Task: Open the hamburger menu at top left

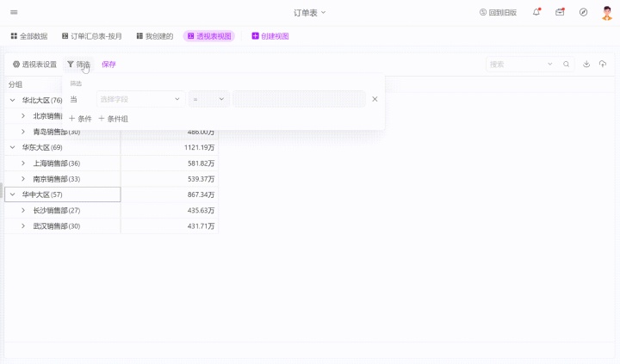Action: (x=13, y=12)
